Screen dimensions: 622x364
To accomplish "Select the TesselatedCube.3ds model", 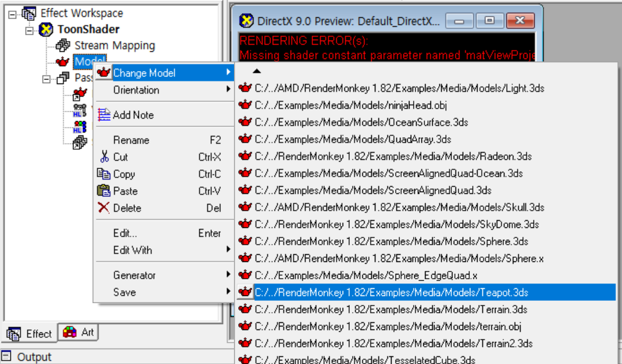I will pyautogui.click(x=425, y=359).
